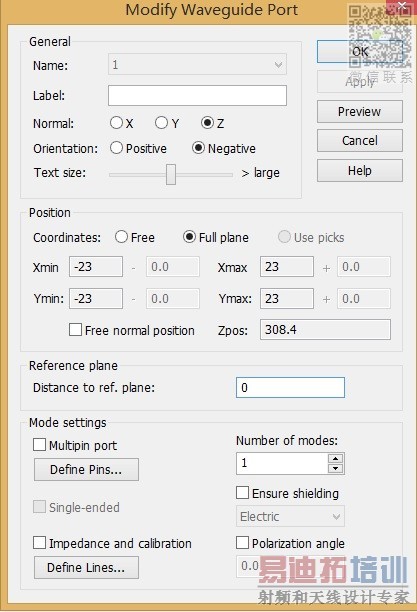Increment the Number of modes spinner

[335, 459]
